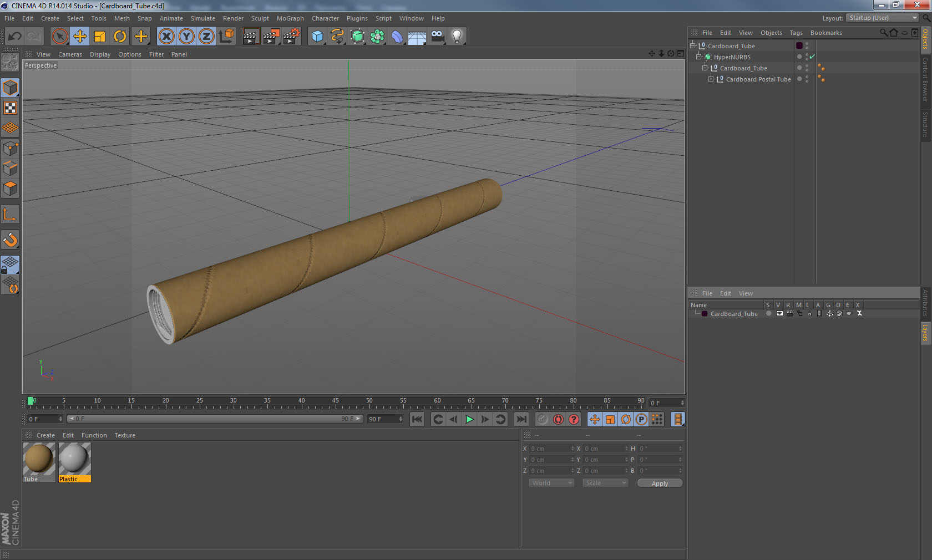Click Cardboard_Tube layer color swatch
Viewport: 932px width, 560px height.
coord(705,314)
